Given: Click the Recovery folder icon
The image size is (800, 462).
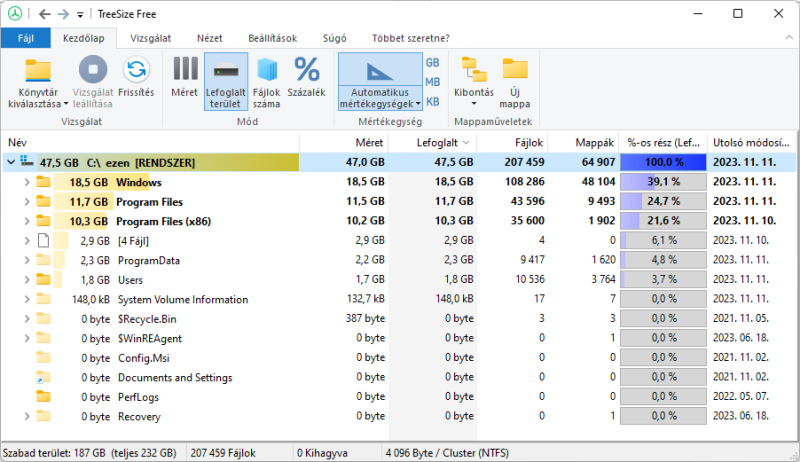Looking at the screenshot, I should (43, 416).
